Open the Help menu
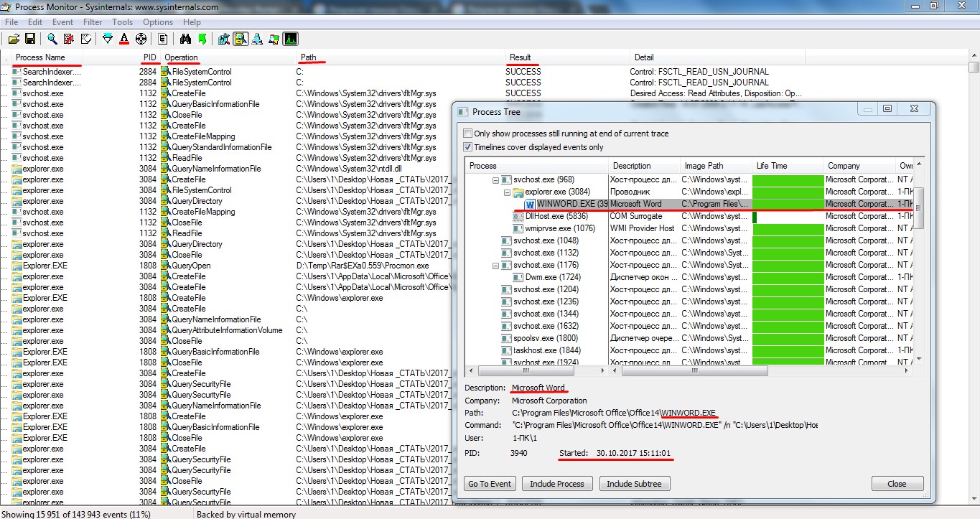 pyautogui.click(x=192, y=22)
